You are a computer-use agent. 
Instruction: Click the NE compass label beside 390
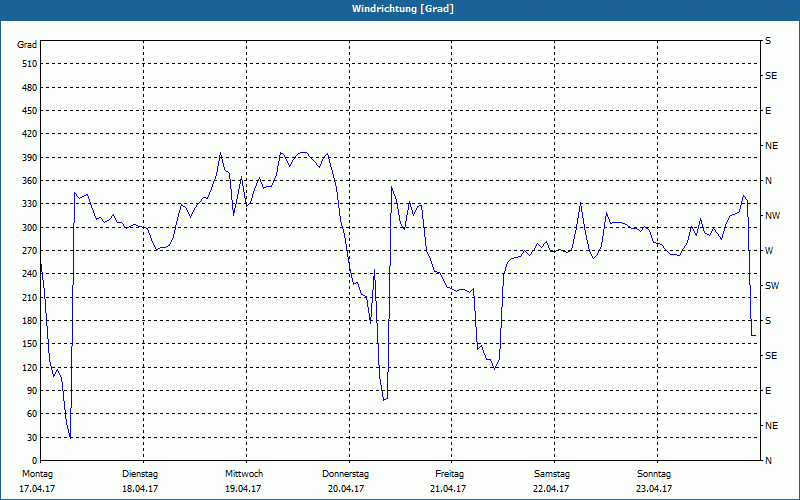[x=771, y=146]
